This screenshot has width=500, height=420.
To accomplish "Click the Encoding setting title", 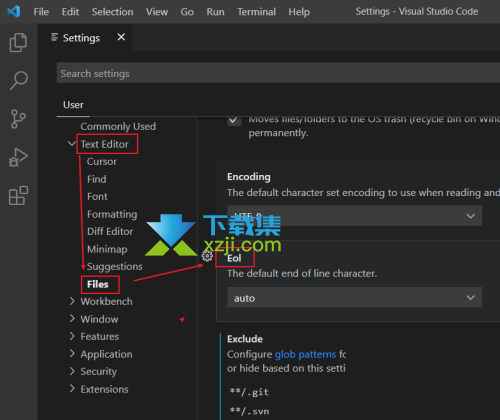I will pyautogui.click(x=249, y=177).
